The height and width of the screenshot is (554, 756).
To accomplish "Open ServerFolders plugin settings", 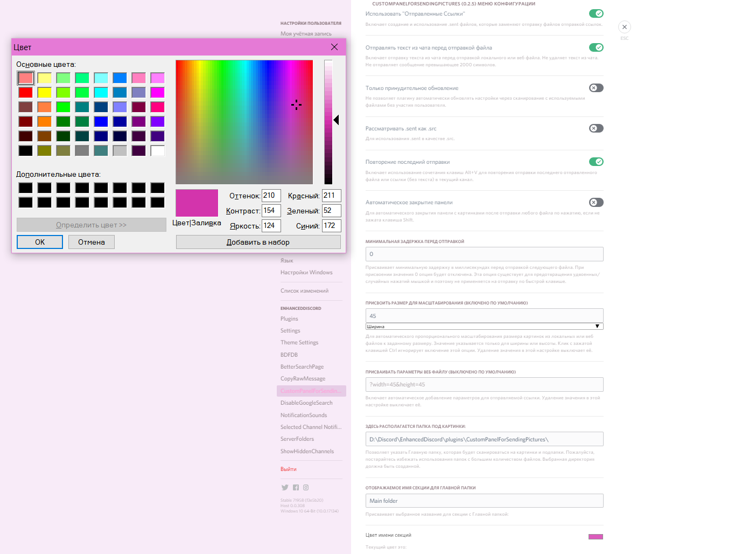I will point(297,439).
